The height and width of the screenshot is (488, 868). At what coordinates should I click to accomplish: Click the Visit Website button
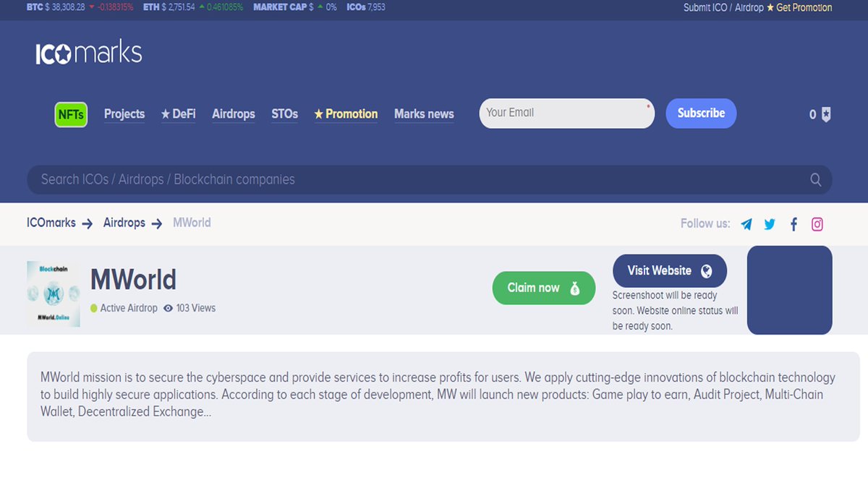[670, 271]
